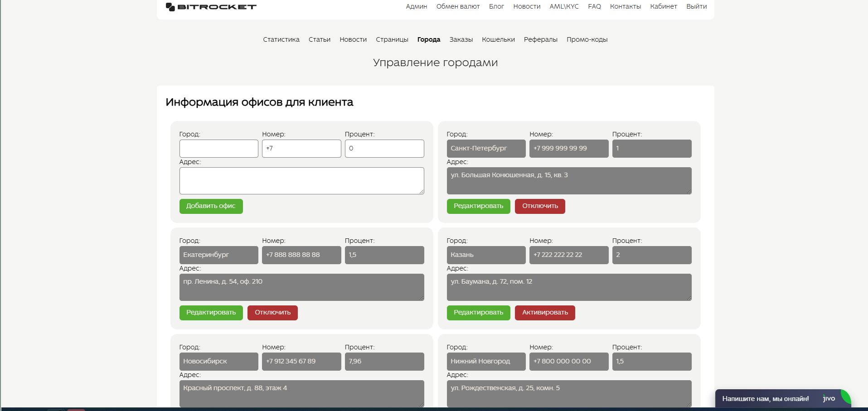Click the address ул. Большая Конюшенная, д. 15, кв. 3

pos(569,181)
